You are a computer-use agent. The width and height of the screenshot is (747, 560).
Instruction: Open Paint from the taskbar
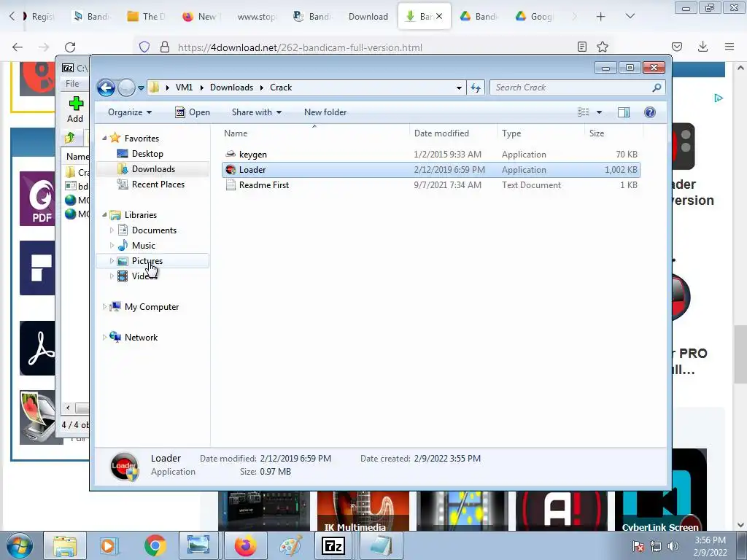(290, 545)
